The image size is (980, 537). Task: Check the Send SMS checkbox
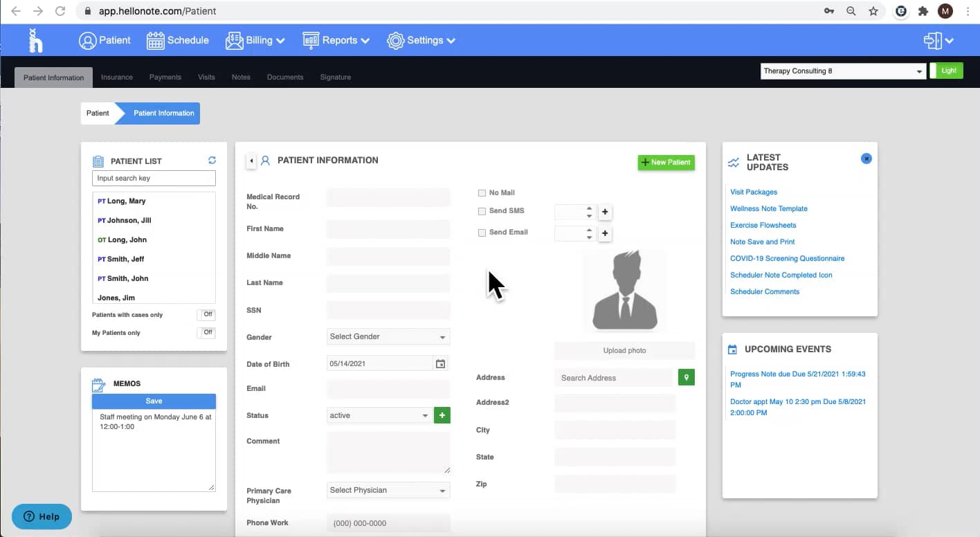pyautogui.click(x=482, y=211)
